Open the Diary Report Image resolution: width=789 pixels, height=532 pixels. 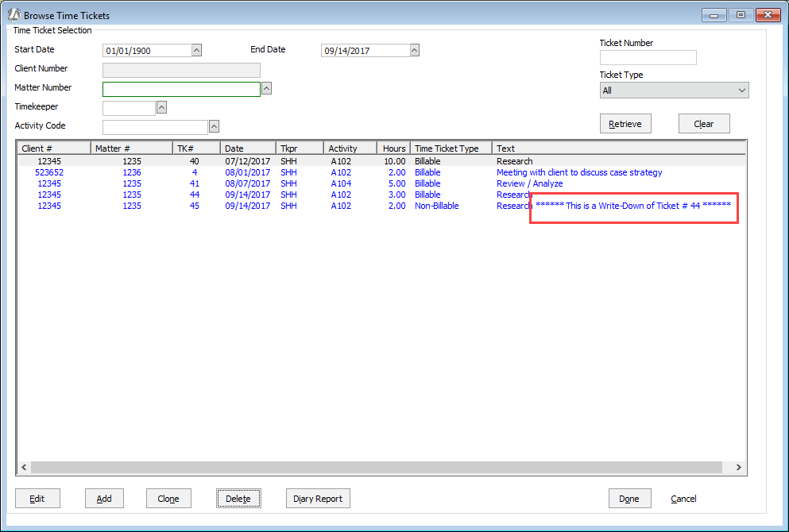pyautogui.click(x=318, y=499)
